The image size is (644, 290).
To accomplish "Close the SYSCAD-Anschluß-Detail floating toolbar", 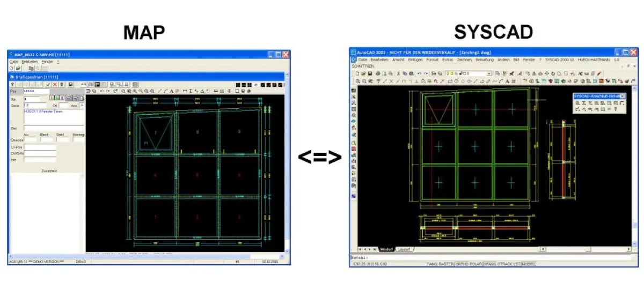I will (x=622, y=96).
